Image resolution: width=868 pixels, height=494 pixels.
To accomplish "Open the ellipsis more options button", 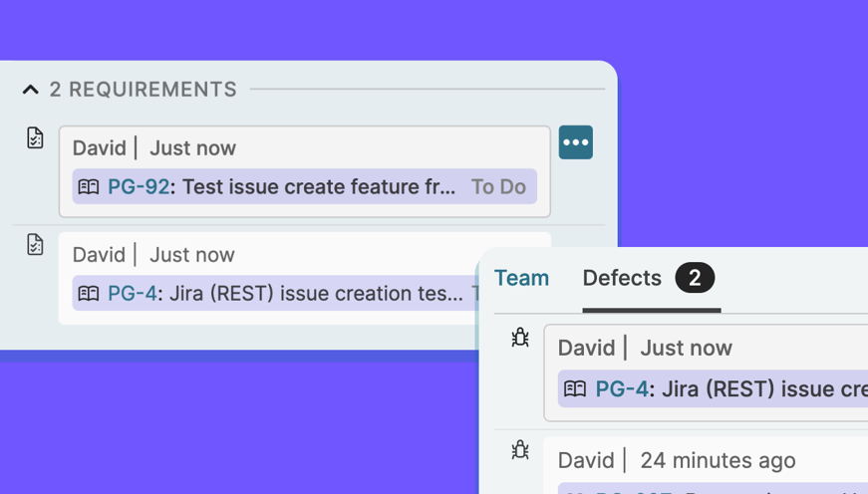I will [576, 142].
